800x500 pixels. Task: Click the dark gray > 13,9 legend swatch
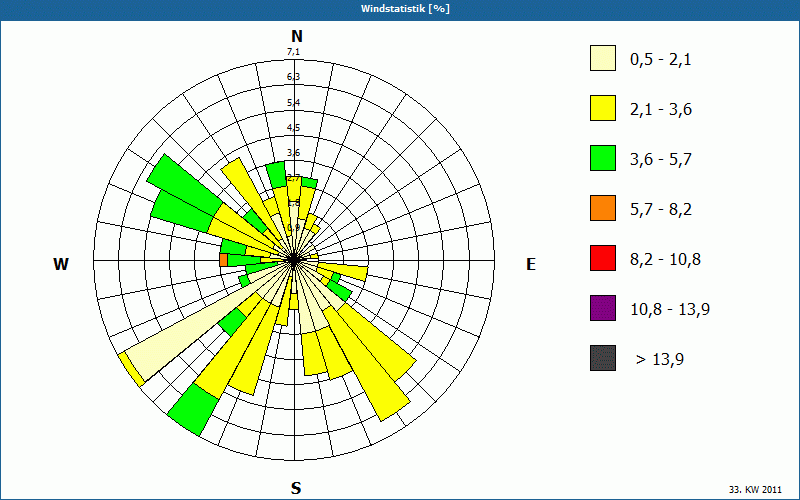603,358
